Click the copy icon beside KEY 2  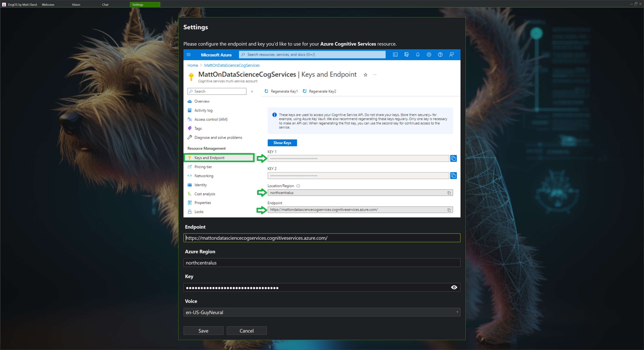(x=453, y=176)
